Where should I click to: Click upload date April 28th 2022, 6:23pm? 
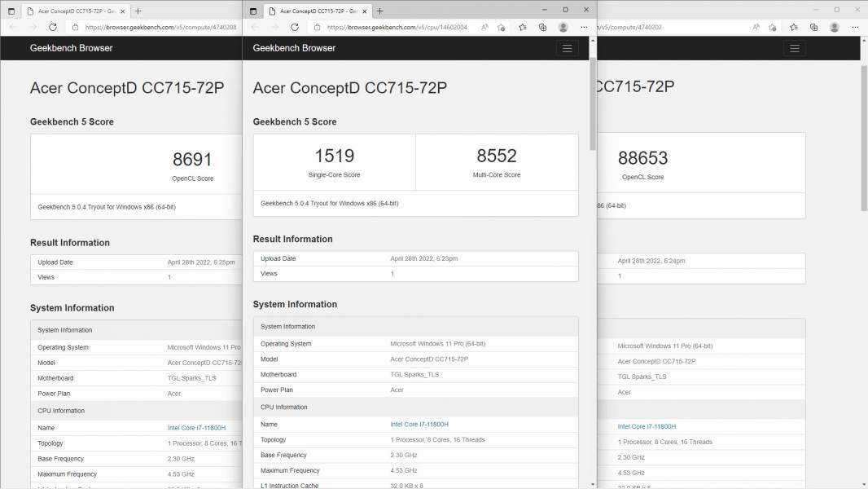(x=424, y=258)
